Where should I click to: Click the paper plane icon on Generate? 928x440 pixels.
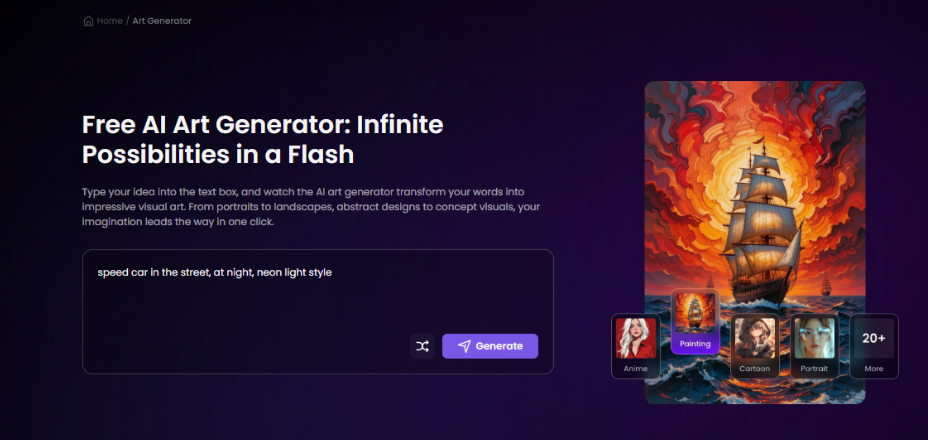465,346
